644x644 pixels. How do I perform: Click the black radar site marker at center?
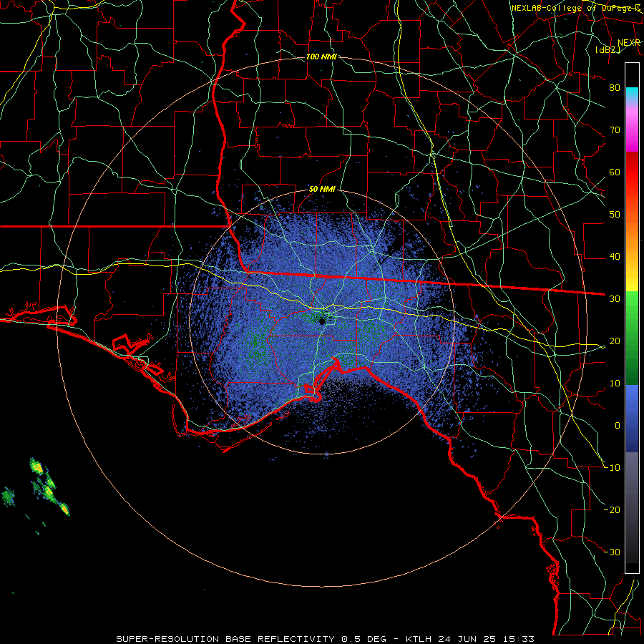click(x=323, y=321)
